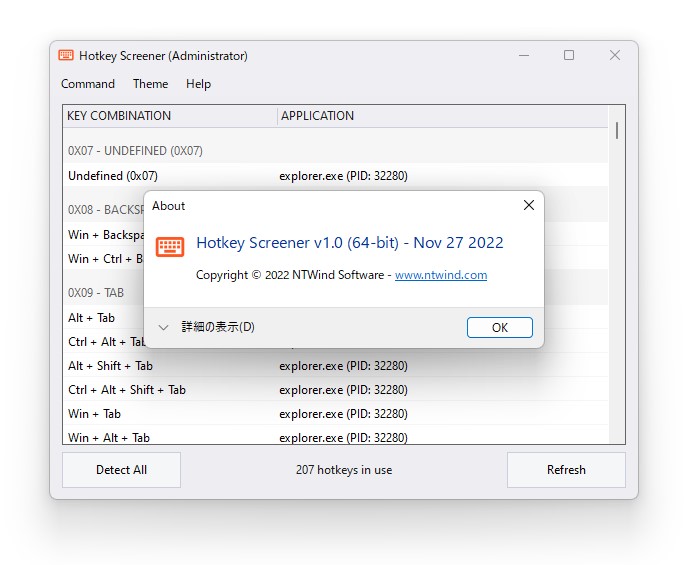Image resolution: width=688 pixels, height=565 pixels.
Task: Select the Alt + Tab row
Action: point(104,318)
